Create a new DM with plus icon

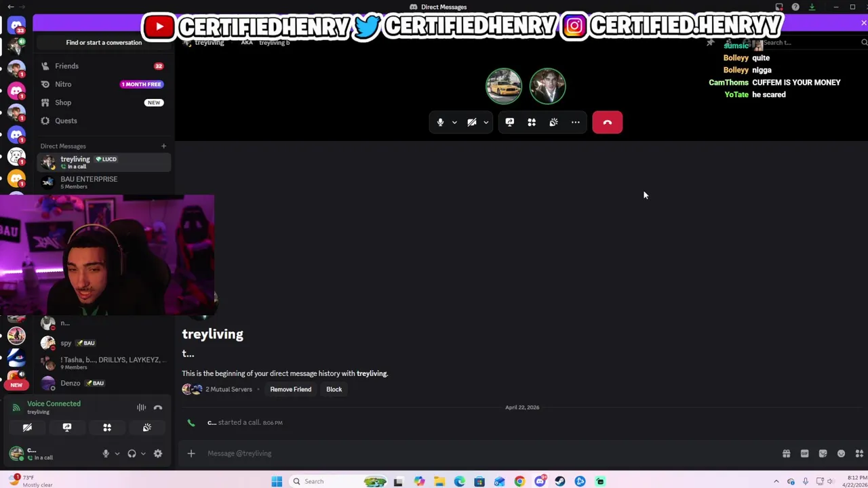(163, 146)
